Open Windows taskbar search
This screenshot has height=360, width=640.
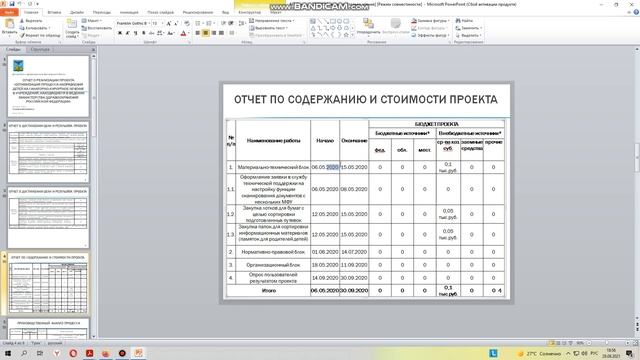click(24, 353)
